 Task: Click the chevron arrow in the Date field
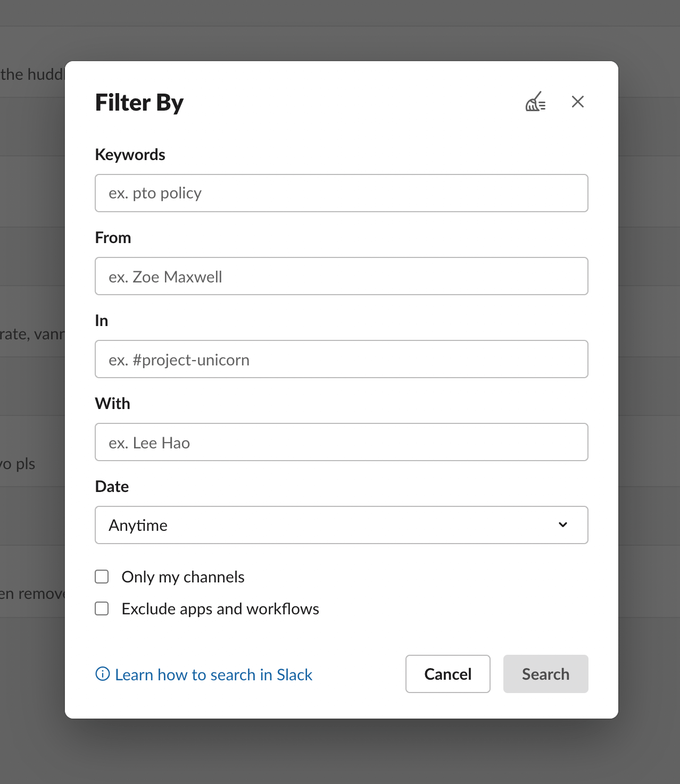563,525
